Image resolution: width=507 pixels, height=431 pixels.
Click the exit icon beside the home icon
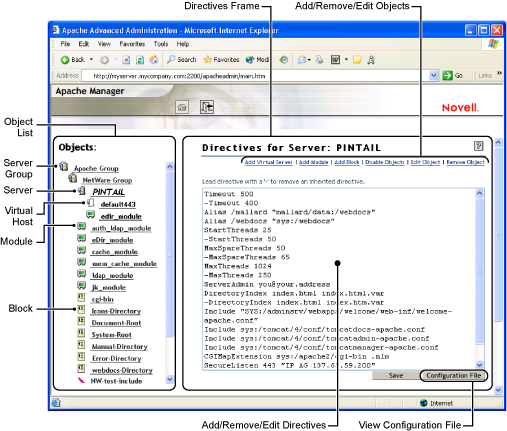click(207, 107)
